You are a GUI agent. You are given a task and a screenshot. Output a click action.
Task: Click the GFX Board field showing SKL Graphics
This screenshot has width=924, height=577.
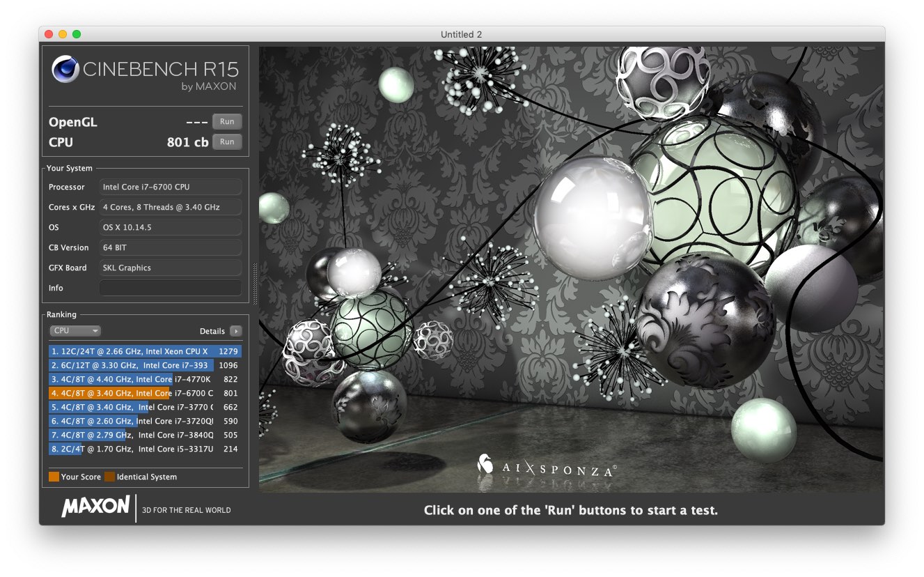point(171,268)
